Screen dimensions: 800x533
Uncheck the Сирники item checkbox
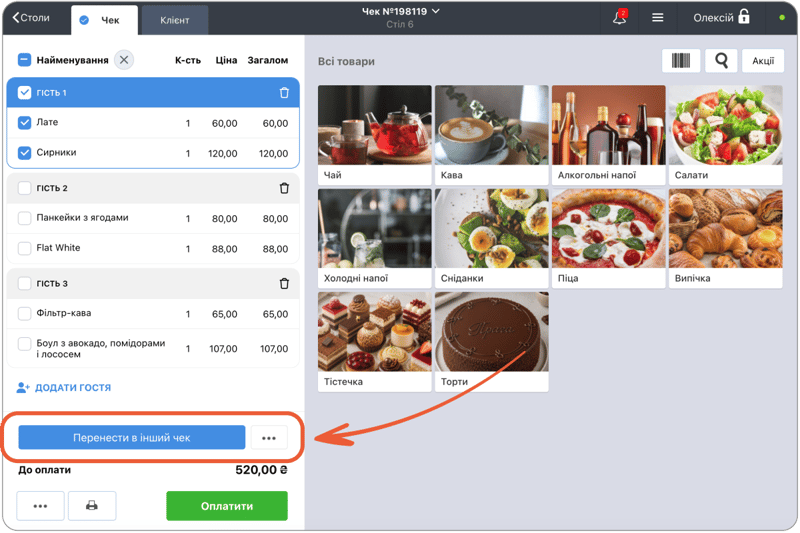click(24, 153)
